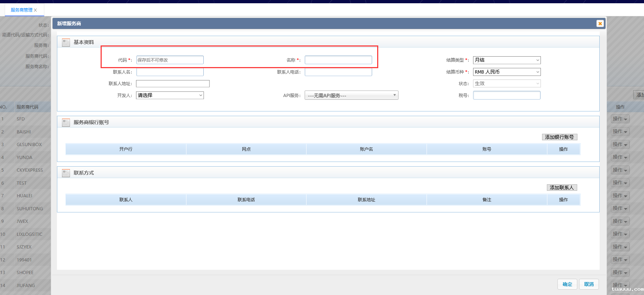The width and height of the screenshot is (644, 295).
Task: Switch to the 服务商管理 tab
Action: coord(21,10)
